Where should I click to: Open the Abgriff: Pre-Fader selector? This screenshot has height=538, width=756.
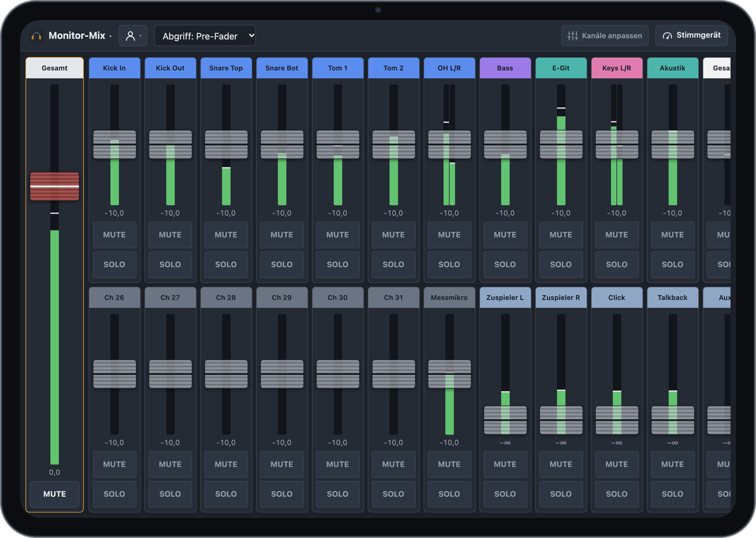click(205, 36)
